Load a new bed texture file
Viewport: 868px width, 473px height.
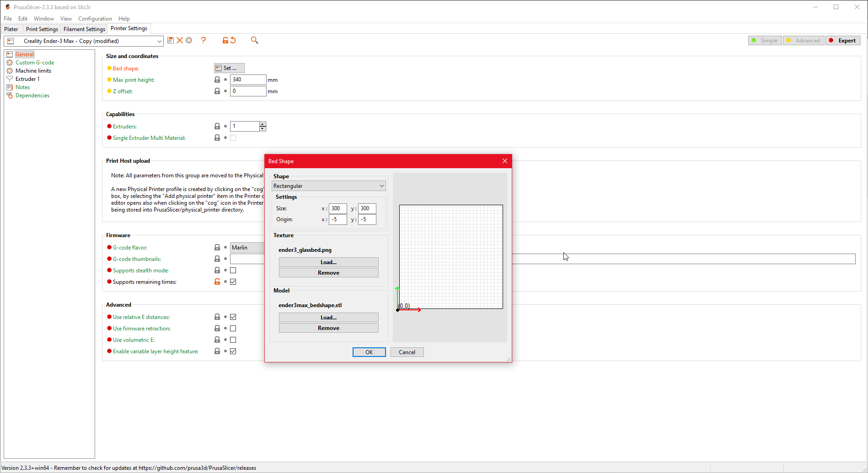[328, 262]
